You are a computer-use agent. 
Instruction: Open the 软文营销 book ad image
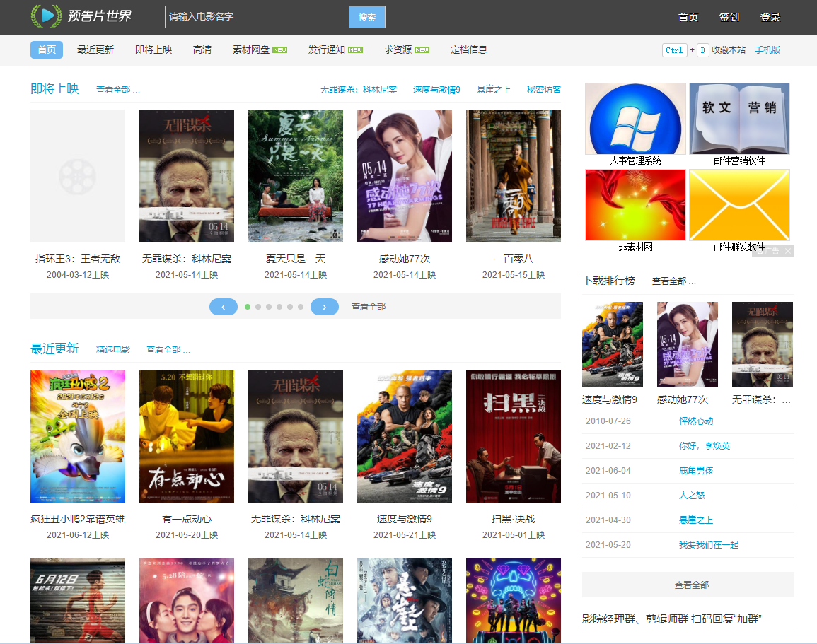point(739,119)
